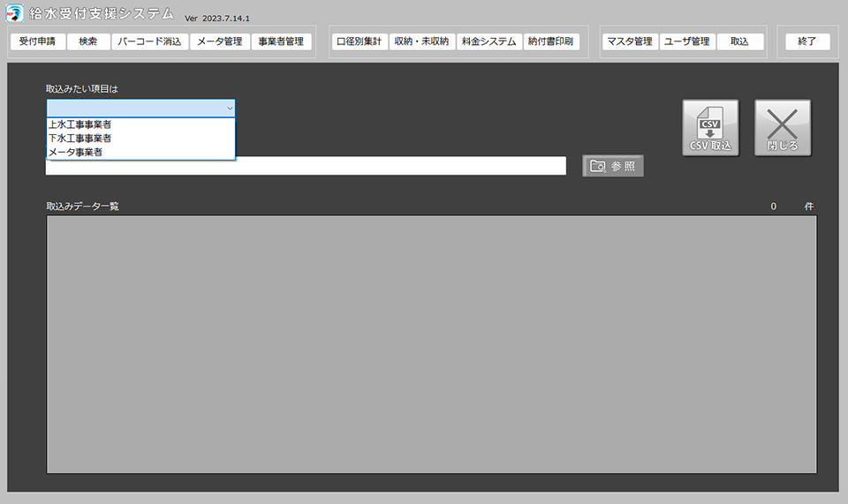The width and height of the screenshot is (848, 504).
Task: Click the app logo icon in the title
Action: pyautogui.click(x=15, y=13)
